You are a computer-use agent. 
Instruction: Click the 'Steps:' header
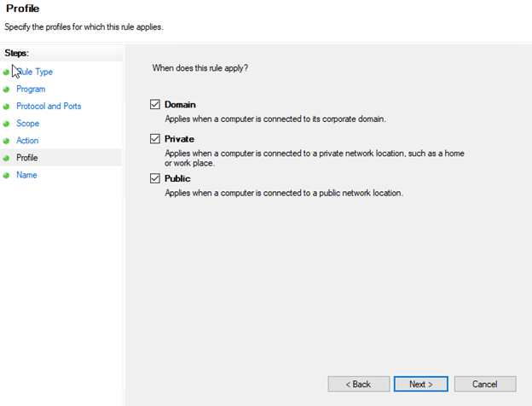17,53
